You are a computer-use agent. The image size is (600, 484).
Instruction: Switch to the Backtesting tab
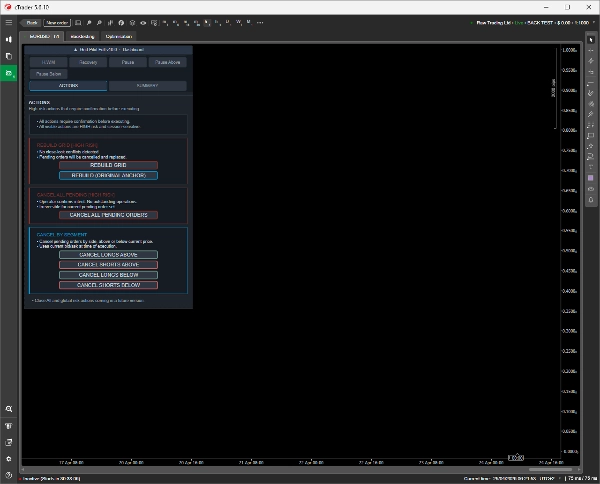[82, 36]
